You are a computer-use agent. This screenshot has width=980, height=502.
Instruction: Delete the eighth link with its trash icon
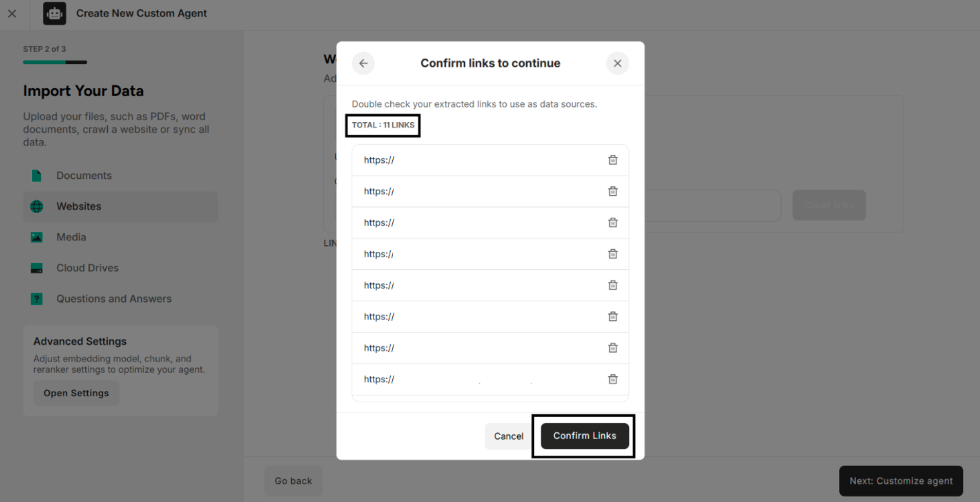pos(612,379)
